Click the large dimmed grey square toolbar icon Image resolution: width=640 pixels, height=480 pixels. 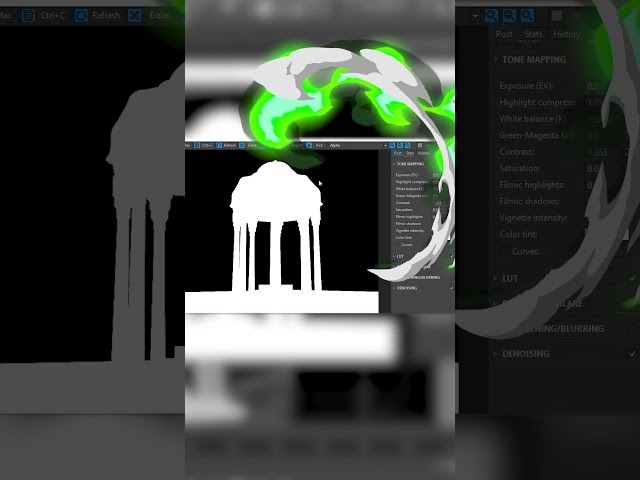click(557, 16)
